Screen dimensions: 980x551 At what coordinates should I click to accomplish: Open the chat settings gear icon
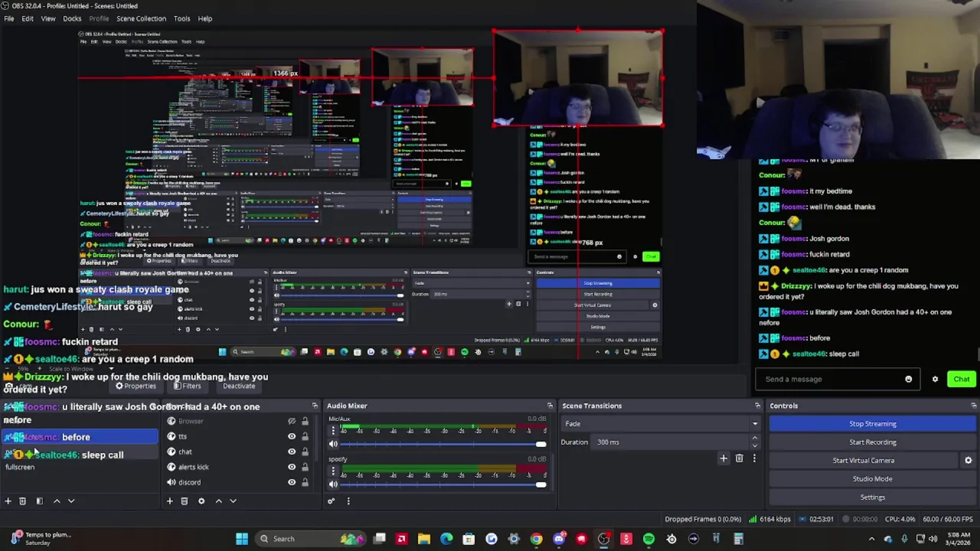pyautogui.click(x=935, y=380)
